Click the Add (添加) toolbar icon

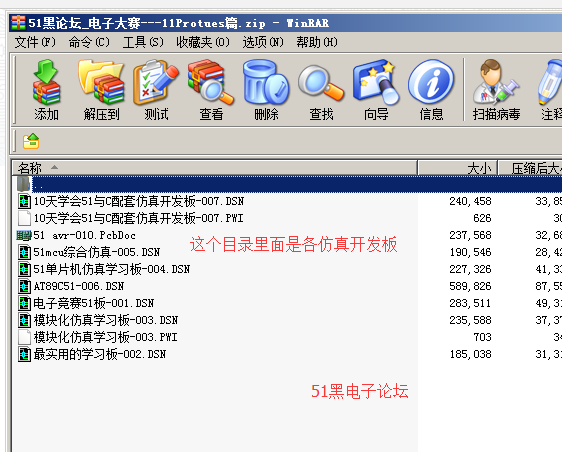click(x=46, y=82)
